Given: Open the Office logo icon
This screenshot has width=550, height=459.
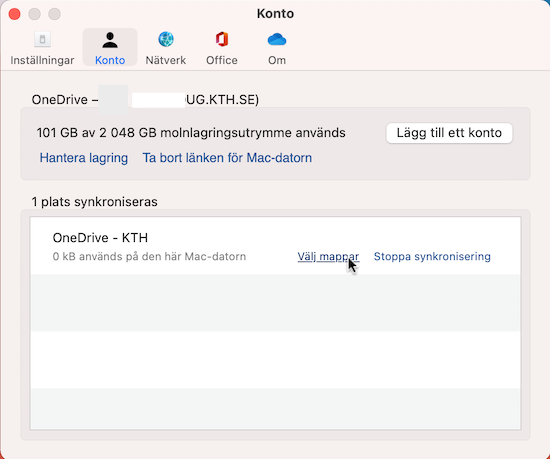Looking at the screenshot, I should [222, 39].
